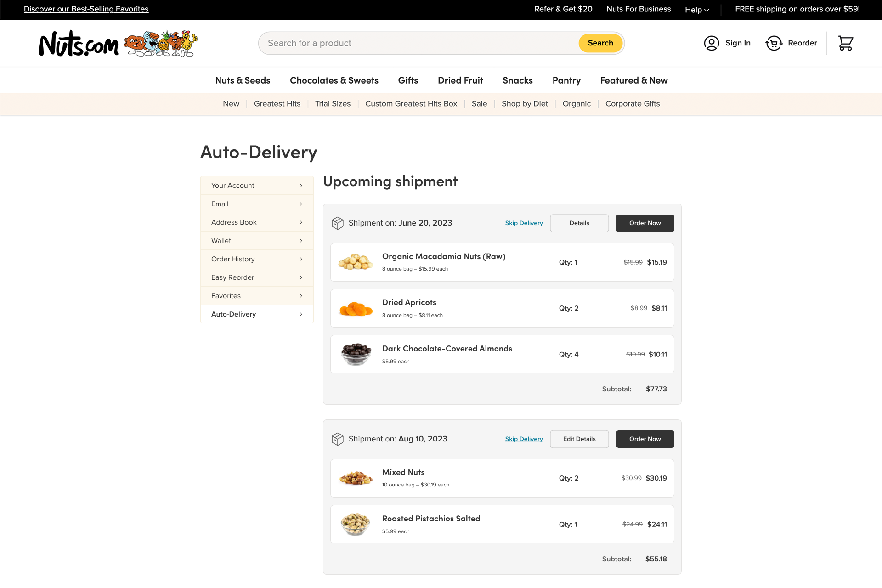882x588 pixels.
Task: Select Wallet sidebar item
Action: point(257,241)
